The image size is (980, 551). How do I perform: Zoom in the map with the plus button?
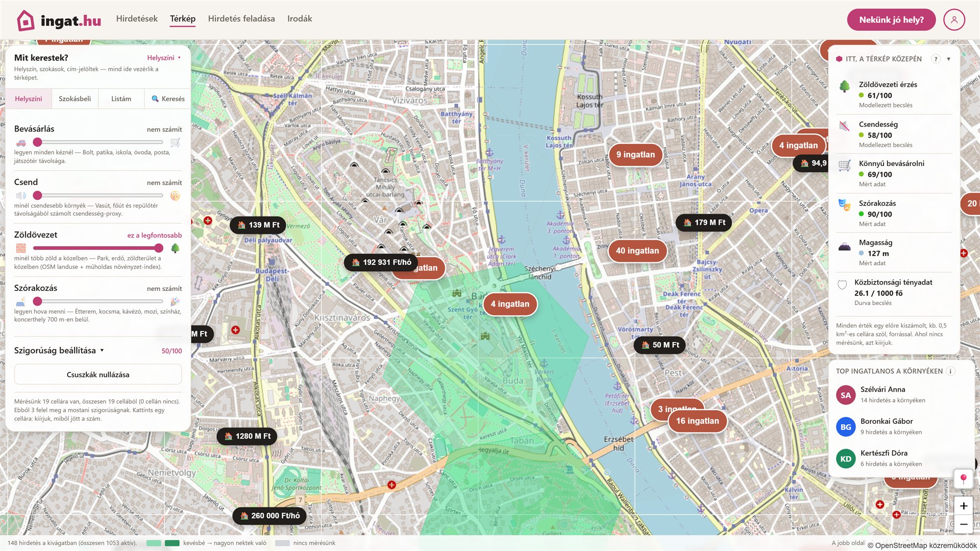click(963, 506)
